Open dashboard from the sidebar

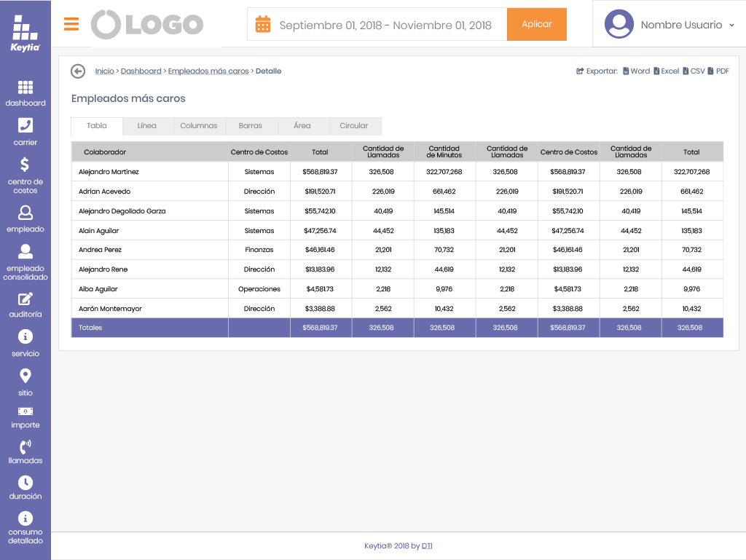(25, 88)
